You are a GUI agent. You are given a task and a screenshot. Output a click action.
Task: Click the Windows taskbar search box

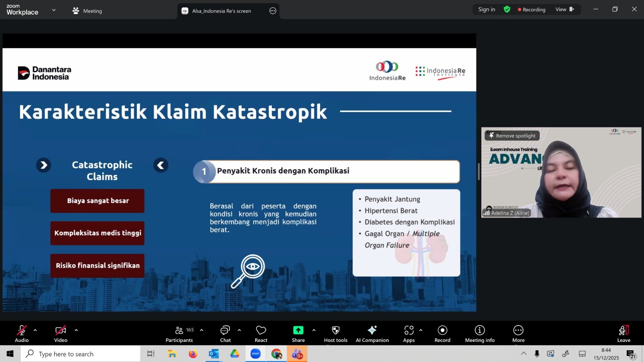point(80,354)
